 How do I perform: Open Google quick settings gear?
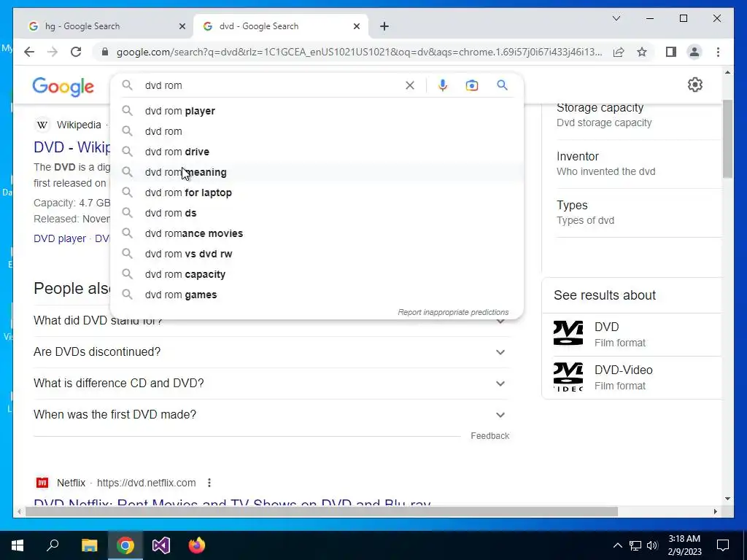click(x=695, y=85)
